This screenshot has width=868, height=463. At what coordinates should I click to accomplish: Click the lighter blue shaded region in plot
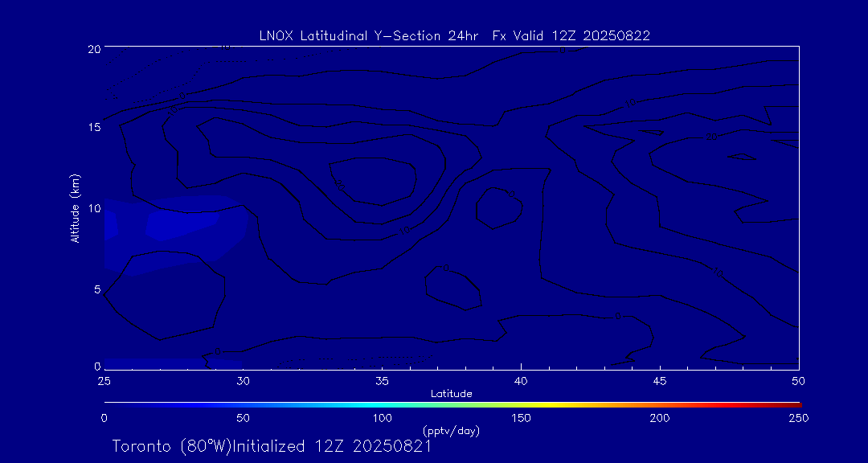(181, 223)
